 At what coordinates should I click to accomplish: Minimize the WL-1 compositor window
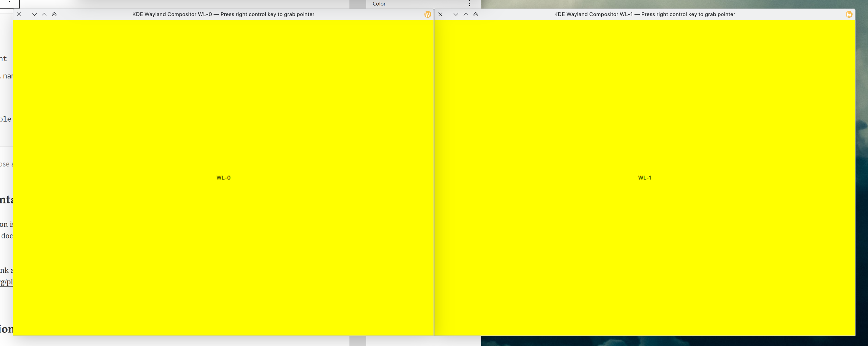click(456, 14)
